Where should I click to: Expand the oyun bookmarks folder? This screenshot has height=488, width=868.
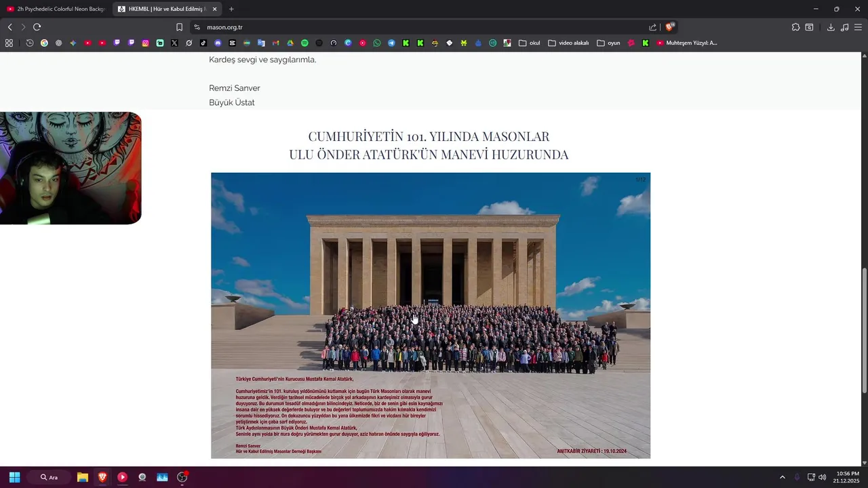pyautogui.click(x=609, y=43)
